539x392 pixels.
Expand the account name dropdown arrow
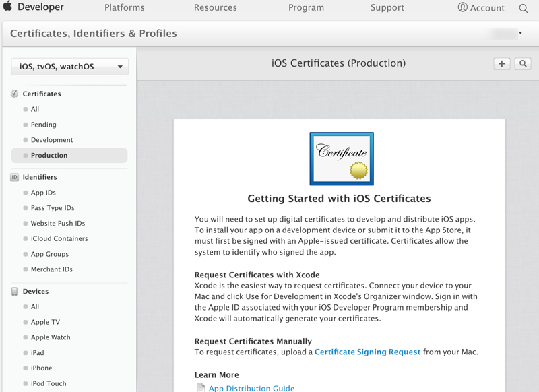521,33
